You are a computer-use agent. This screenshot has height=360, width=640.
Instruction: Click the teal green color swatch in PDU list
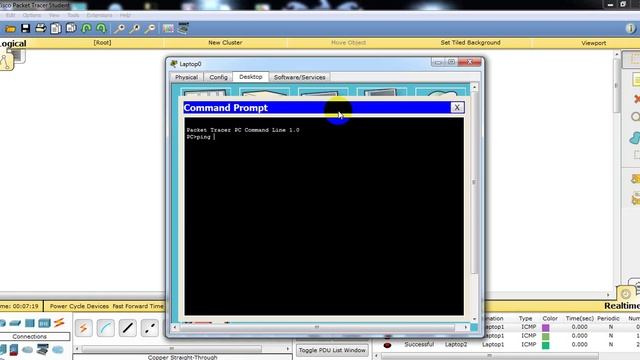(545, 345)
